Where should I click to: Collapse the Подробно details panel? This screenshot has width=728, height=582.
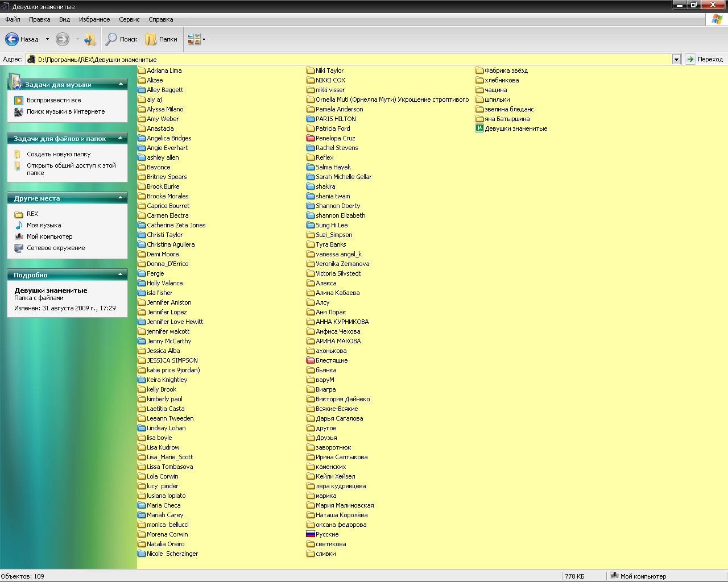[121, 275]
